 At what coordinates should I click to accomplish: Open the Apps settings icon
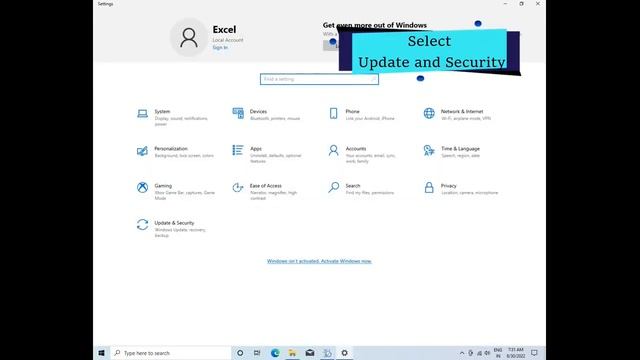(x=238, y=150)
